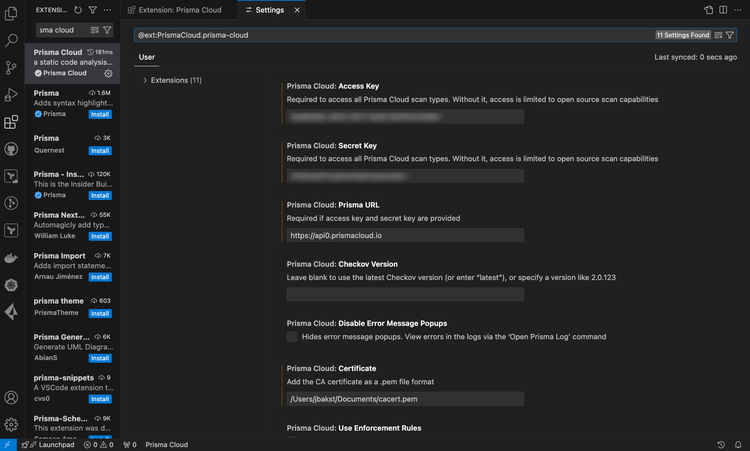Open the GitHub view in activity bar

tap(11, 149)
